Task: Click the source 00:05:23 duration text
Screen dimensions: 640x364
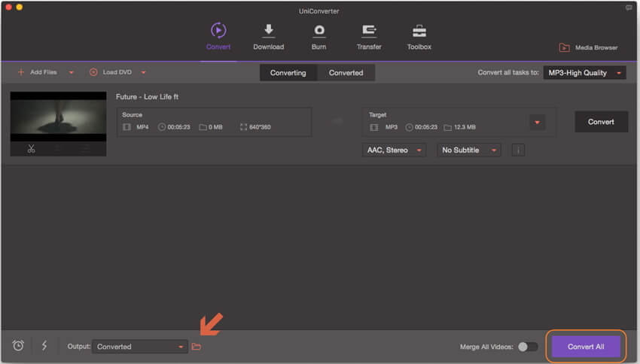Action: pyautogui.click(x=178, y=127)
